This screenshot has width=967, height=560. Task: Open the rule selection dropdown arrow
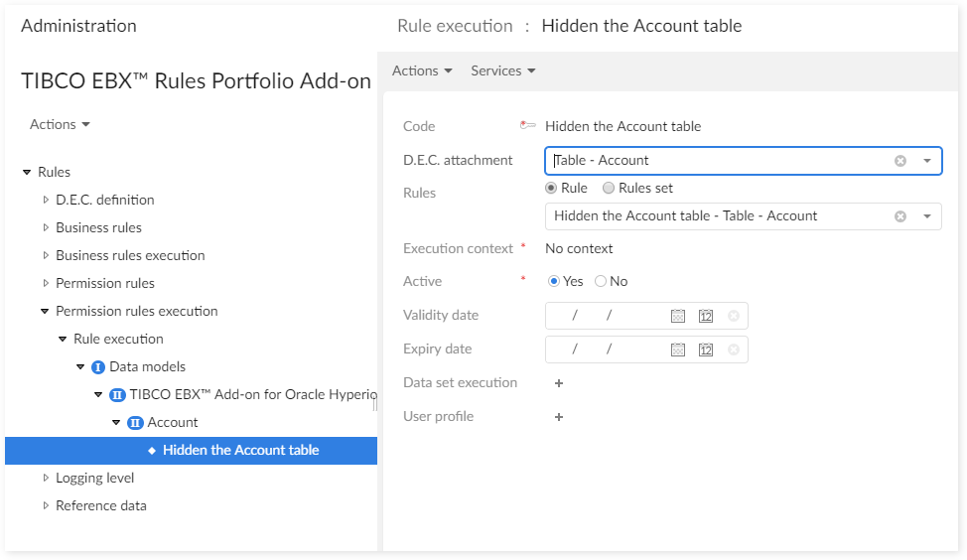(x=927, y=216)
